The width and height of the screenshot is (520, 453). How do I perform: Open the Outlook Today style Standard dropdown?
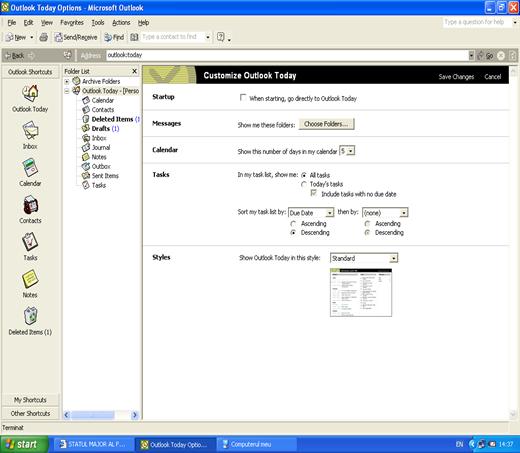(x=394, y=258)
